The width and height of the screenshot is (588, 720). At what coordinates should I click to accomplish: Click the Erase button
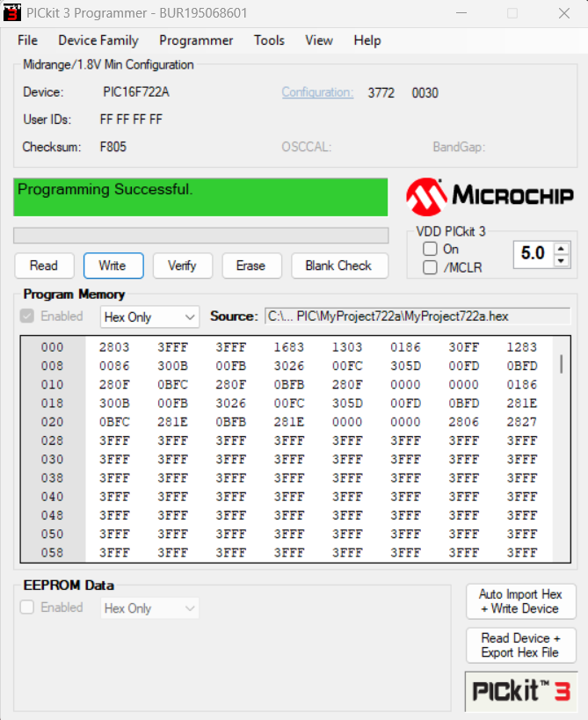coord(251,265)
